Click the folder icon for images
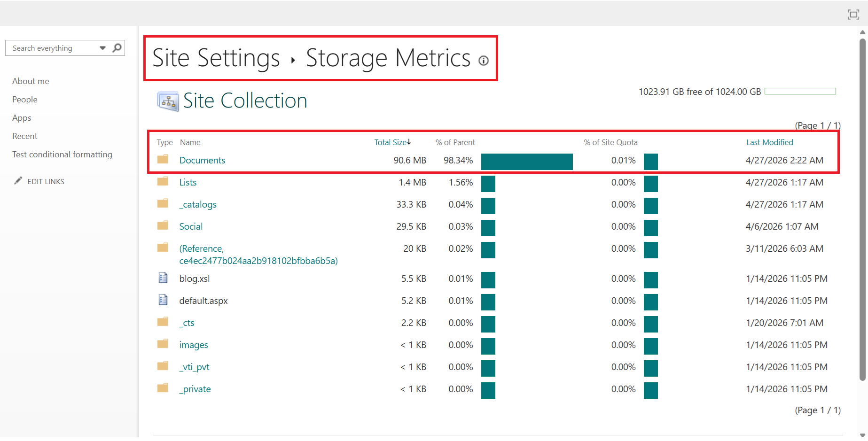 (163, 344)
